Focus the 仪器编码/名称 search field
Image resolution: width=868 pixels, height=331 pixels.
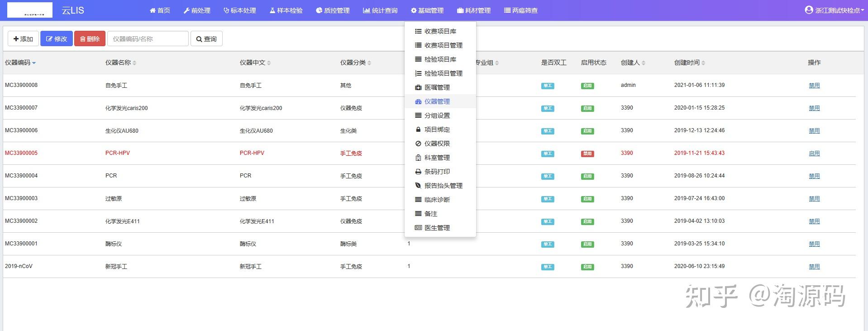coord(148,39)
